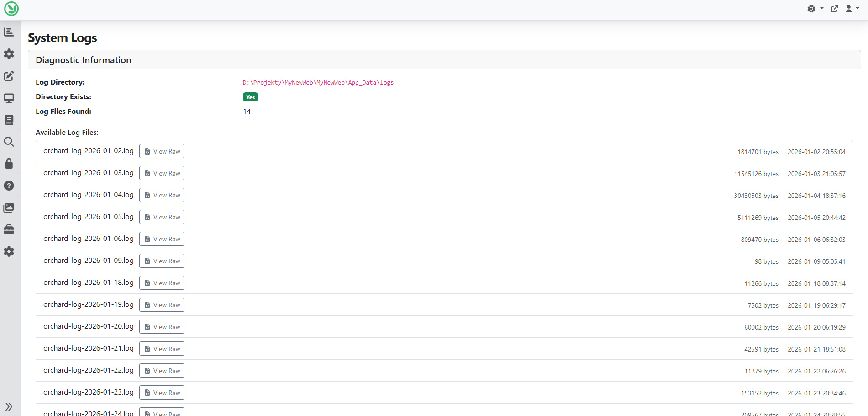
Task: Select file name orchard-log-2026-01-05.log
Action: point(89,217)
